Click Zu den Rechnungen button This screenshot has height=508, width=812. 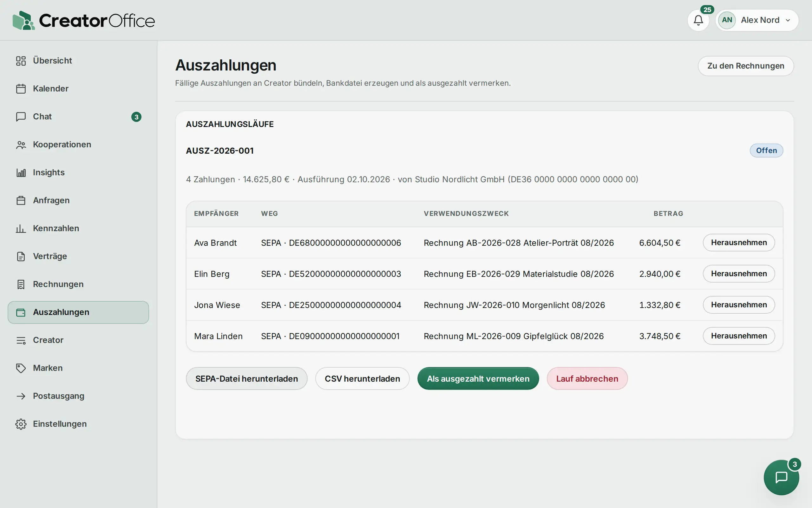click(x=746, y=66)
